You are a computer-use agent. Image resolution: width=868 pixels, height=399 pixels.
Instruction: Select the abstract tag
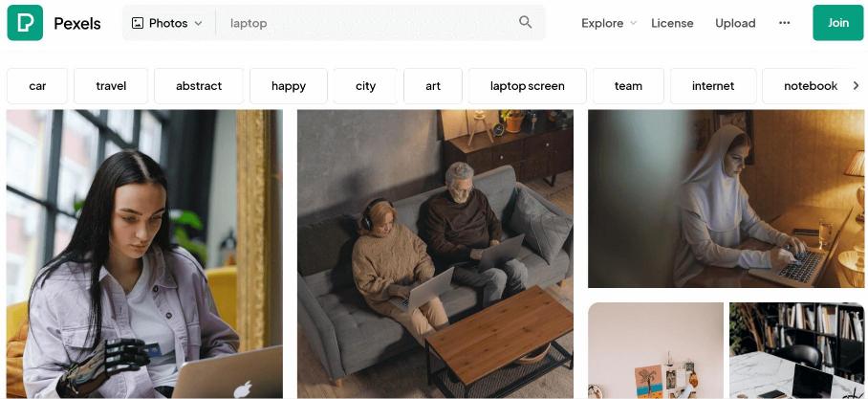tap(199, 86)
